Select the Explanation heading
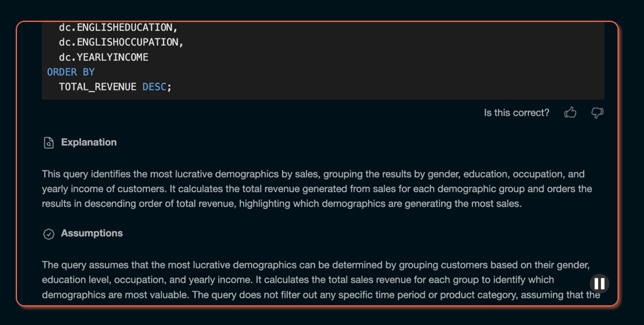The height and width of the screenshot is (325, 644). click(89, 142)
